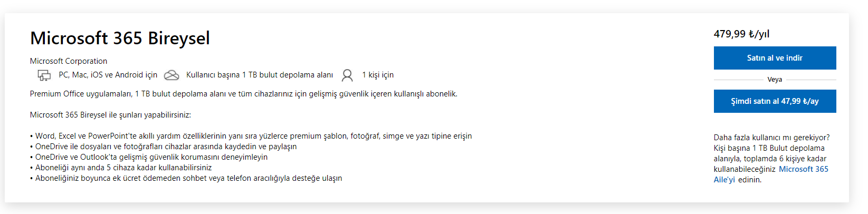Click the '1 TB bulut depolama alanı' label
This screenshot has height=214, width=868.
tap(260, 75)
